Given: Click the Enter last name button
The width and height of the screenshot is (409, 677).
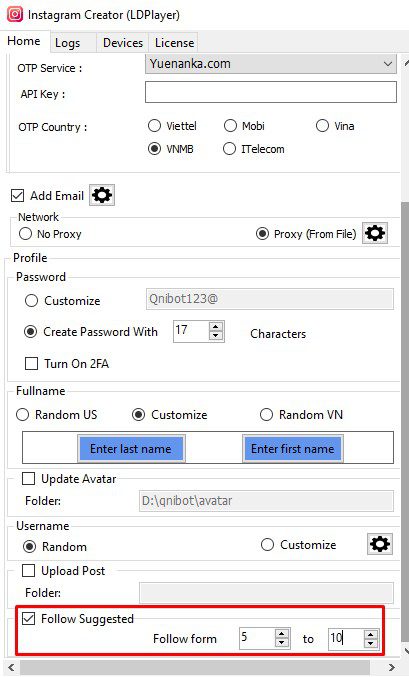Looking at the screenshot, I should pyautogui.click(x=131, y=449).
